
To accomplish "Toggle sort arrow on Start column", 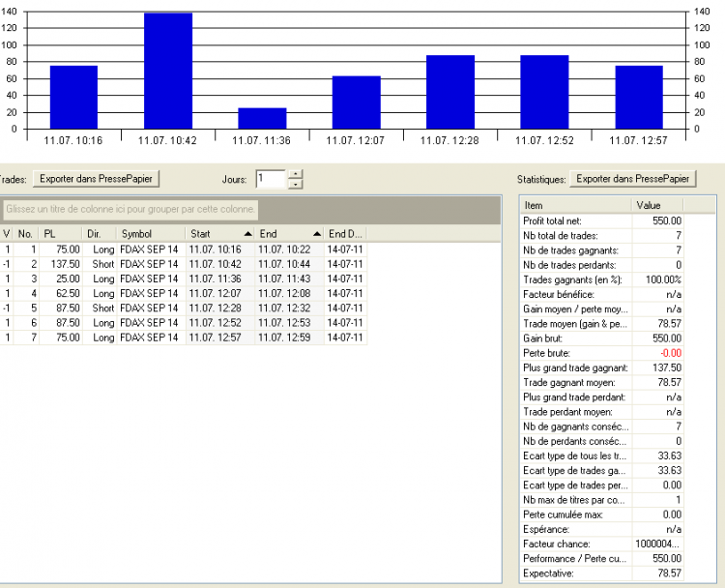I will (248, 234).
